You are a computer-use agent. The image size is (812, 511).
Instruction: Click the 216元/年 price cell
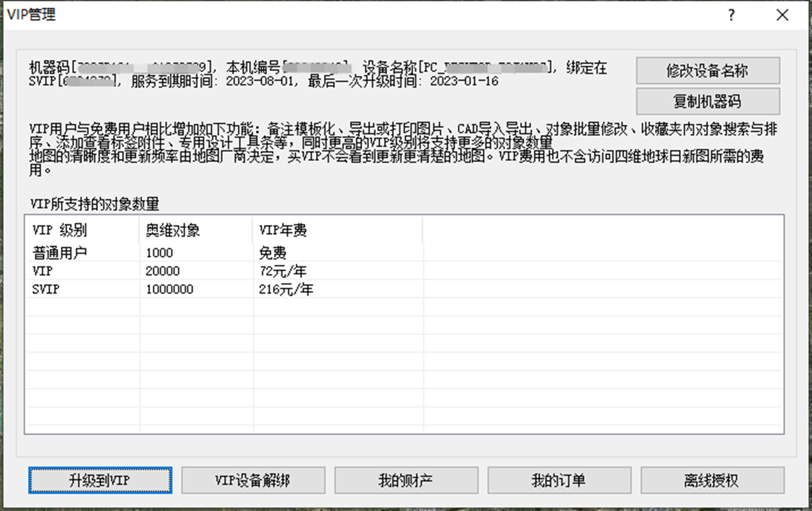click(x=287, y=289)
